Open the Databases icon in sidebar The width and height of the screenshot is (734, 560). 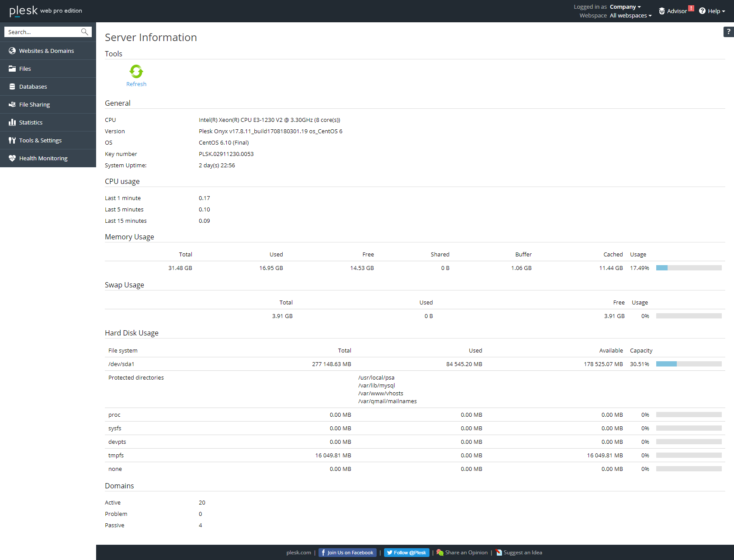tap(12, 86)
